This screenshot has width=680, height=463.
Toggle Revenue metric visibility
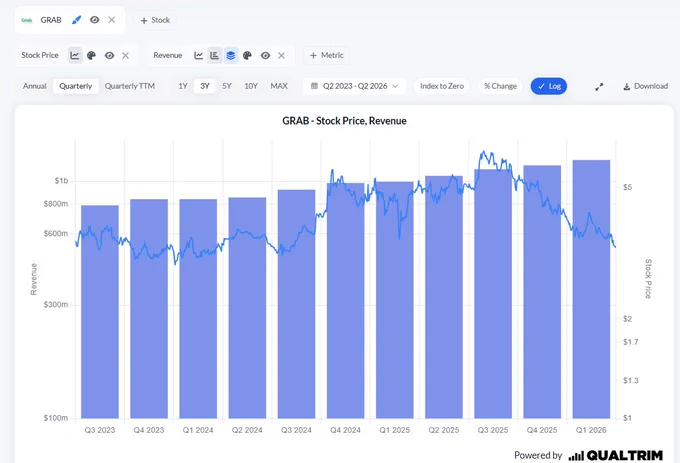(x=265, y=55)
